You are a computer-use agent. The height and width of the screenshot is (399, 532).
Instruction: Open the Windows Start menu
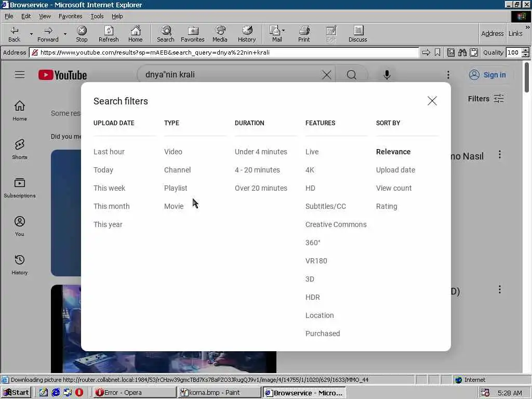16,393
